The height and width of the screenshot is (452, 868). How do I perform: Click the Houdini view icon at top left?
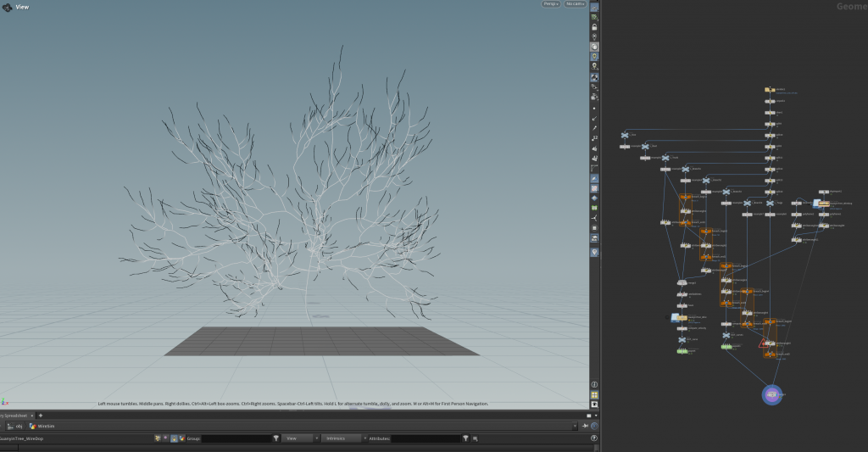[7, 6]
